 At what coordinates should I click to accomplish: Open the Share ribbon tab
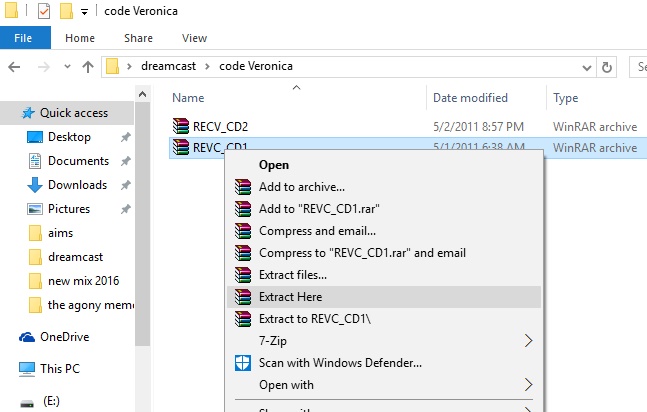138,38
